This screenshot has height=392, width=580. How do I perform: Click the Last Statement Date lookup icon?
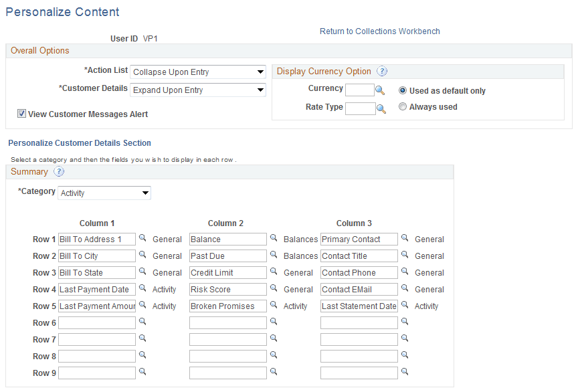coord(404,306)
